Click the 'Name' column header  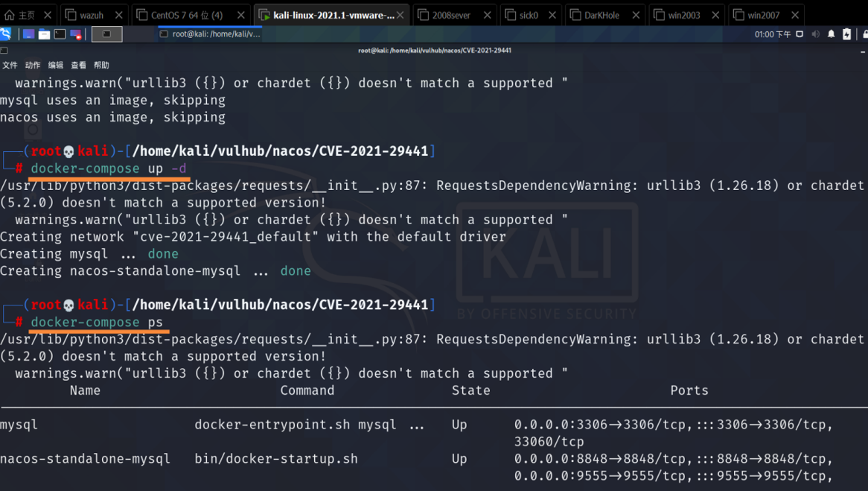click(x=86, y=390)
